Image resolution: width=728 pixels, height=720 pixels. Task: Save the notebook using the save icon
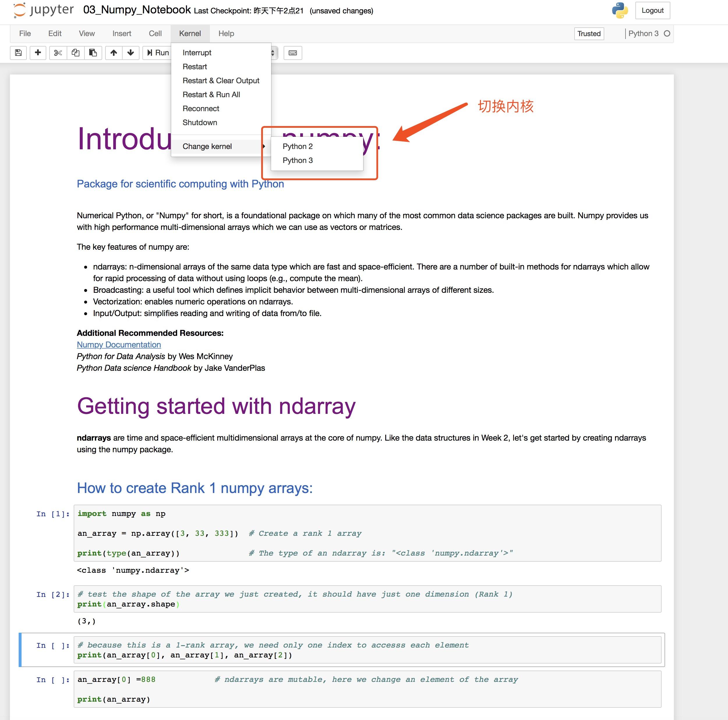click(x=18, y=53)
